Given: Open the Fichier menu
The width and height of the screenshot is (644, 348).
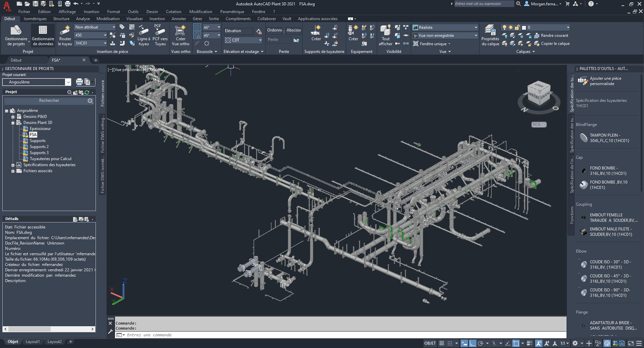Looking at the screenshot, I should pyautogui.click(x=24, y=12).
